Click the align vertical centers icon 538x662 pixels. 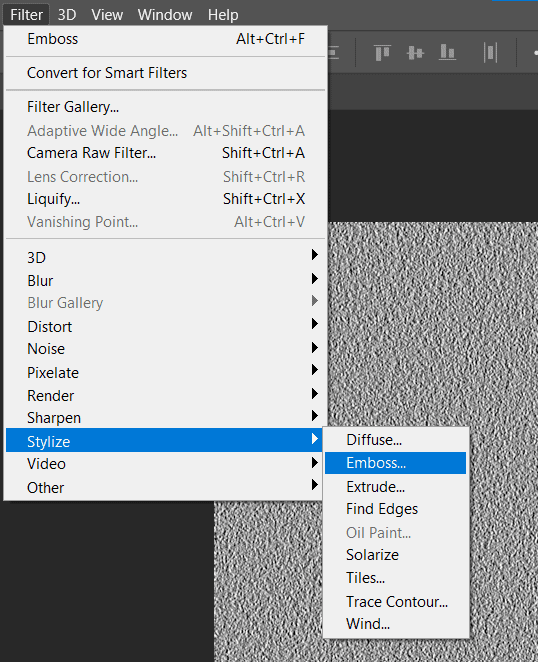click(415, 53)
